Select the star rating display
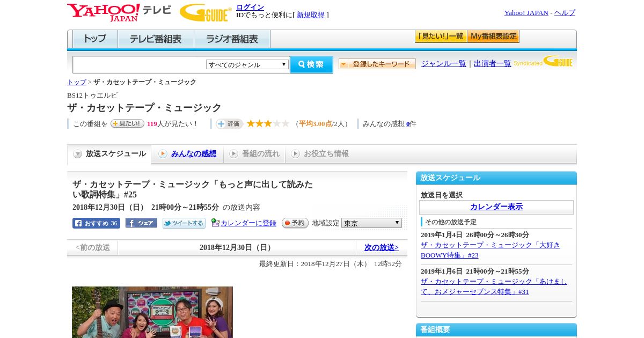The width and height of the screenshot is (644, 338). click(x=268, y=124)
